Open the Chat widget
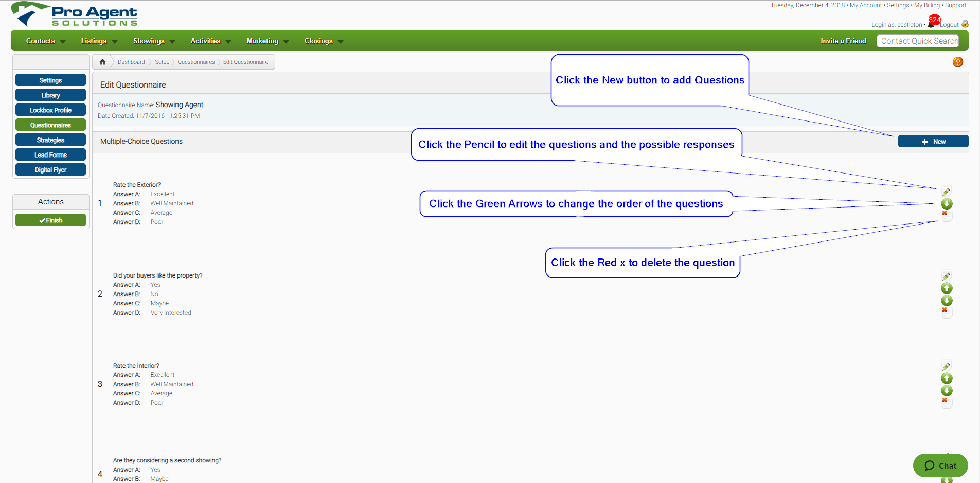980x483 pixels. [940, 465]
